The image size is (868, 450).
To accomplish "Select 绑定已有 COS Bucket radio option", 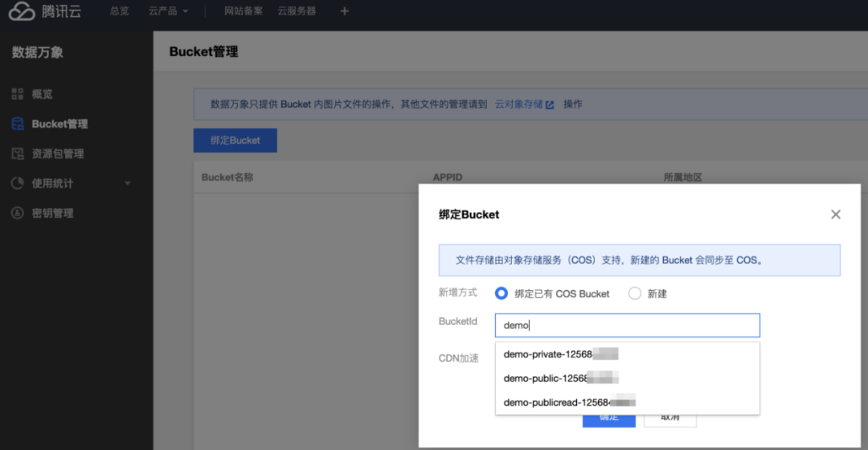I will (x=501, y=293).
